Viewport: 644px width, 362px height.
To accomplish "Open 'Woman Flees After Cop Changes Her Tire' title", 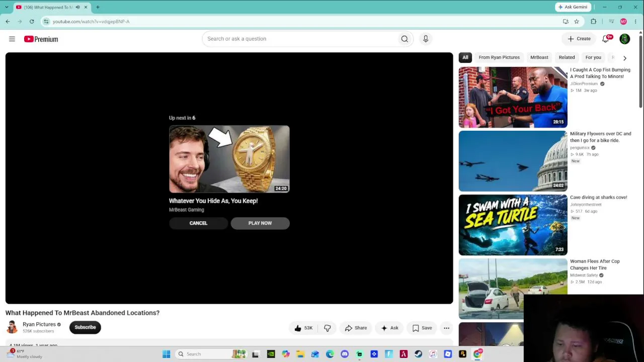I will click(x=595, y=264).
